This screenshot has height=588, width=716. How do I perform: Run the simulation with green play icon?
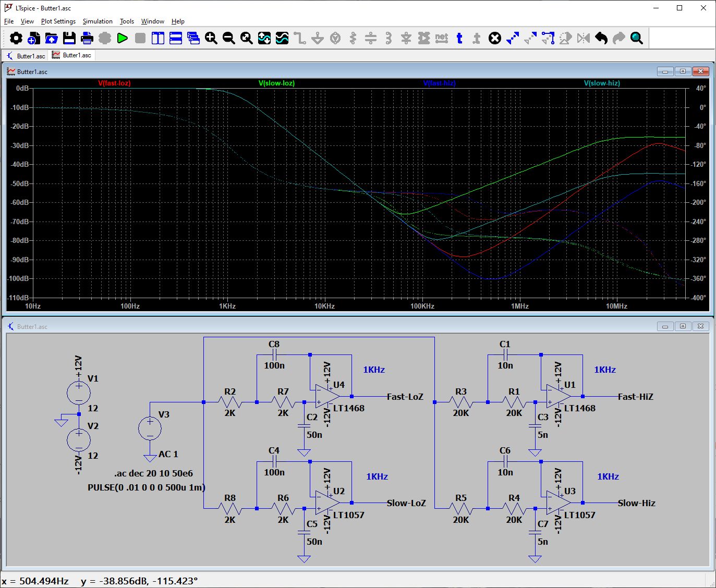click(123, 38)
